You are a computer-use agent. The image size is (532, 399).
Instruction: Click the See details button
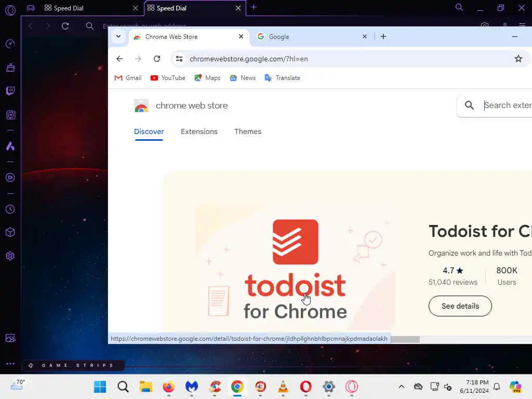pyautogui.click(x=460, y=306)
